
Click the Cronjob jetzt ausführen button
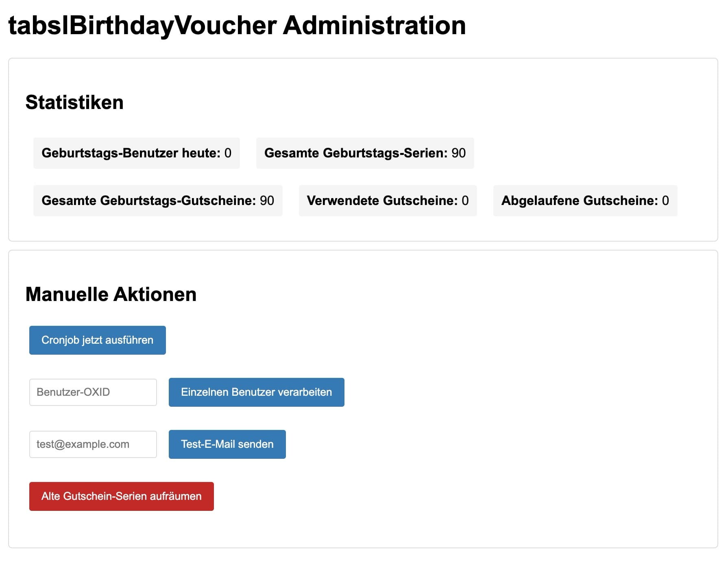click(97, 340)
